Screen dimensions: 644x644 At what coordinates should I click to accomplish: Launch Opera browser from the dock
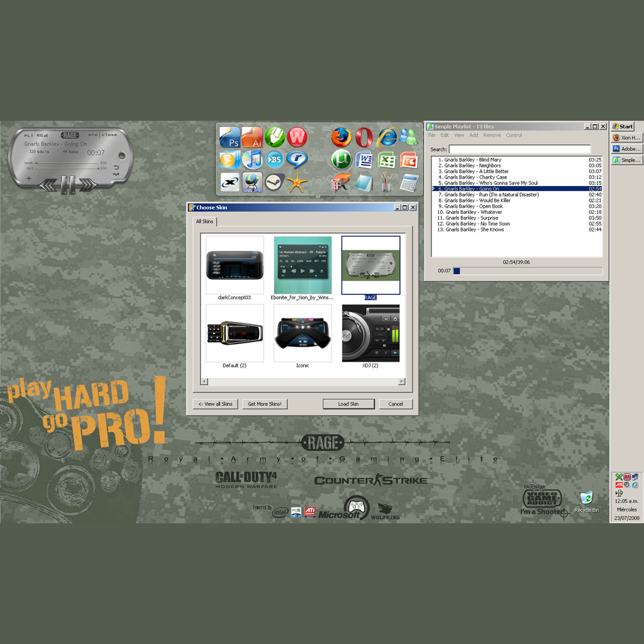pos(364,137)
